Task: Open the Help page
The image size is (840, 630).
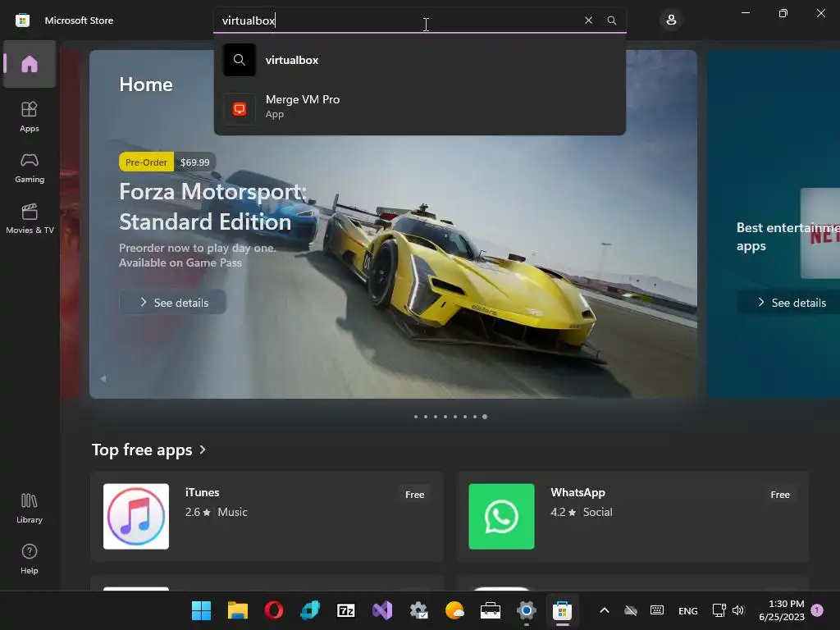Action: click(x=30, y=559)
